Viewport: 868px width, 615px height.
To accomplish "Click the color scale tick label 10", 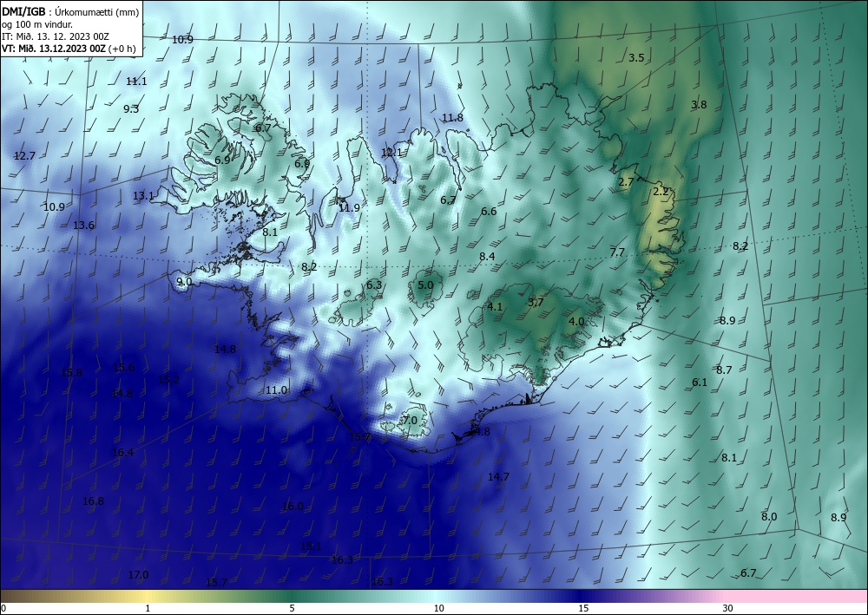I will click(x=439, y=609).
